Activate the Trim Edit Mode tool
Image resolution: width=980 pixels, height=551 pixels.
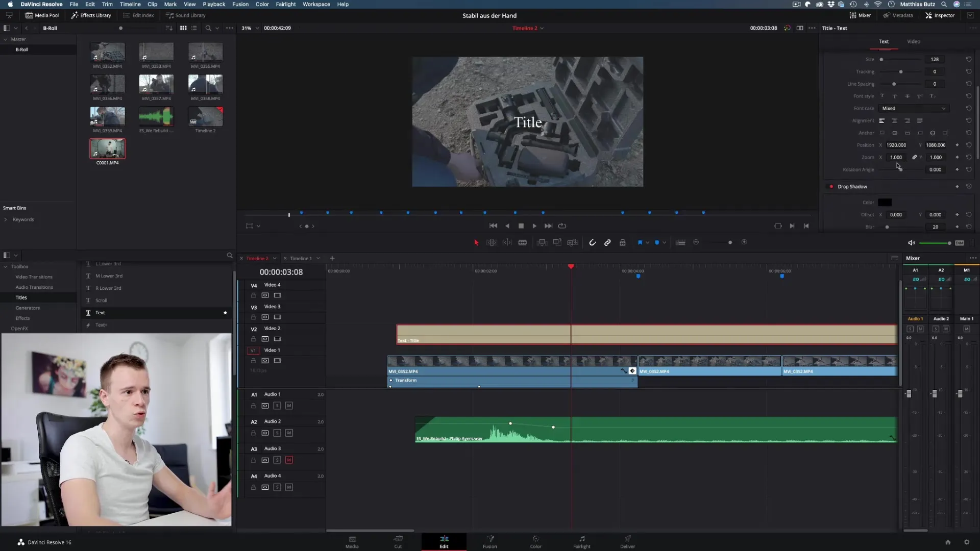(x=492, y=242)
